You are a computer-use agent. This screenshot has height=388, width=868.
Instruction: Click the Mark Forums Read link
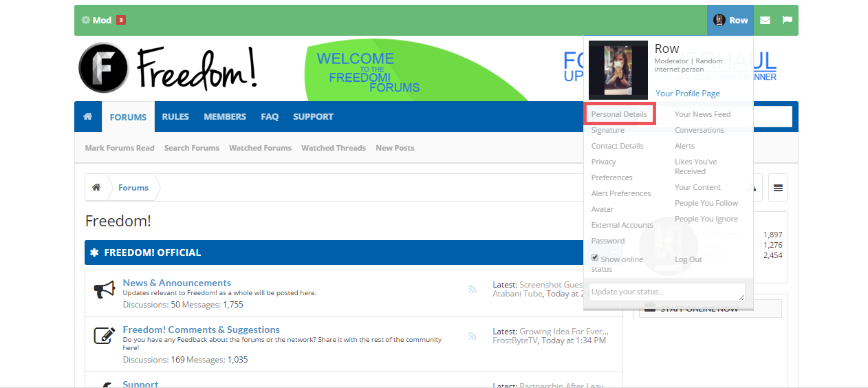tap(120, 148)
